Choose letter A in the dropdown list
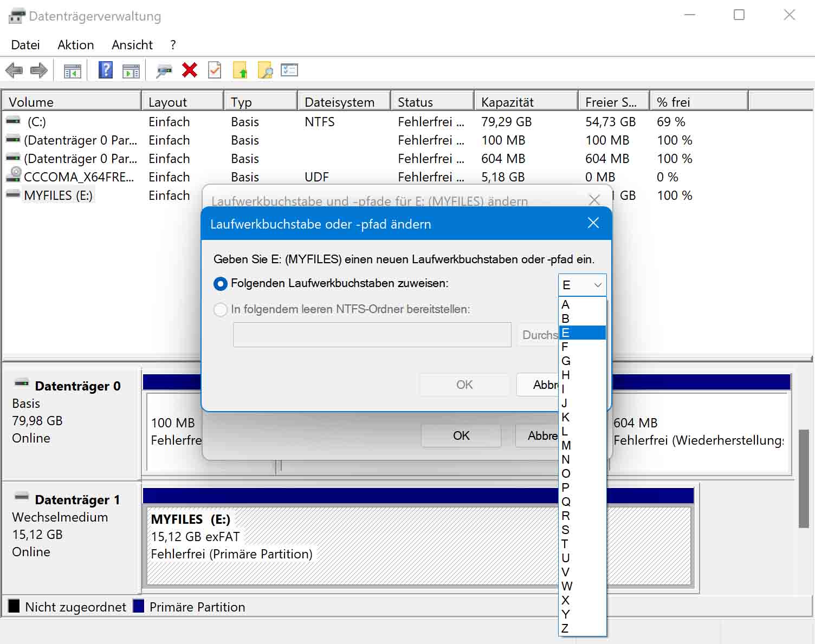This screenshot has height=644, width=815. (582, 304)
